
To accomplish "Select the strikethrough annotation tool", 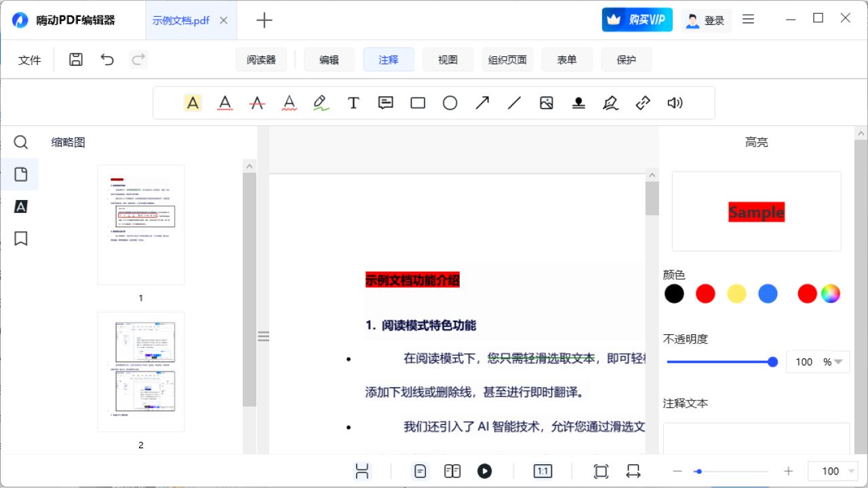I will pos(257,102).
